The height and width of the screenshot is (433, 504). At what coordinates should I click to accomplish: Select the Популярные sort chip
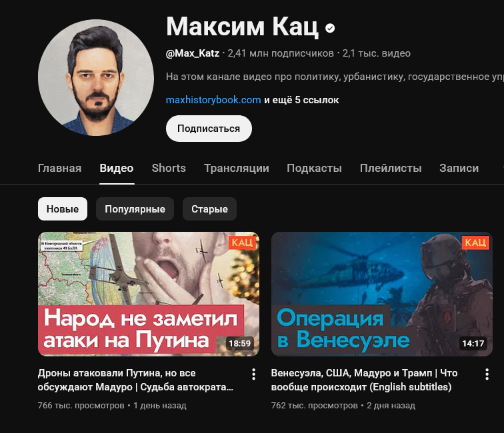pyautogui.click(x=135, y=209)
